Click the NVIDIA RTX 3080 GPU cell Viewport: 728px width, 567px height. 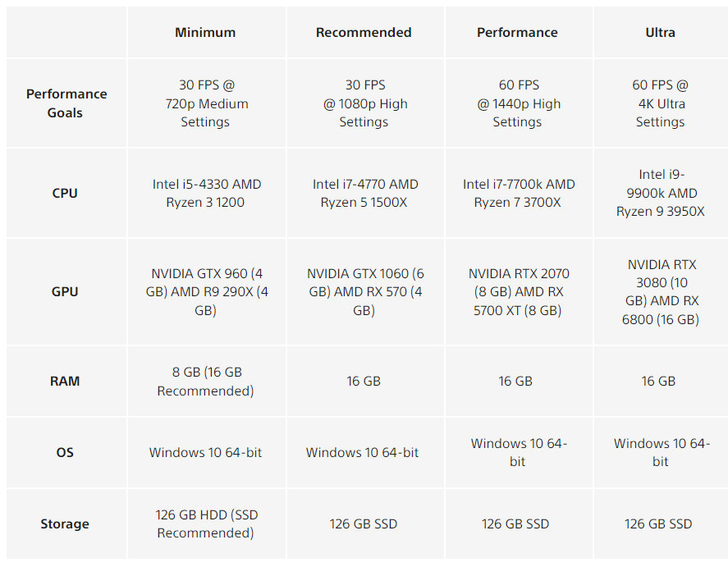pyautogui.click(x=661, y=292)
